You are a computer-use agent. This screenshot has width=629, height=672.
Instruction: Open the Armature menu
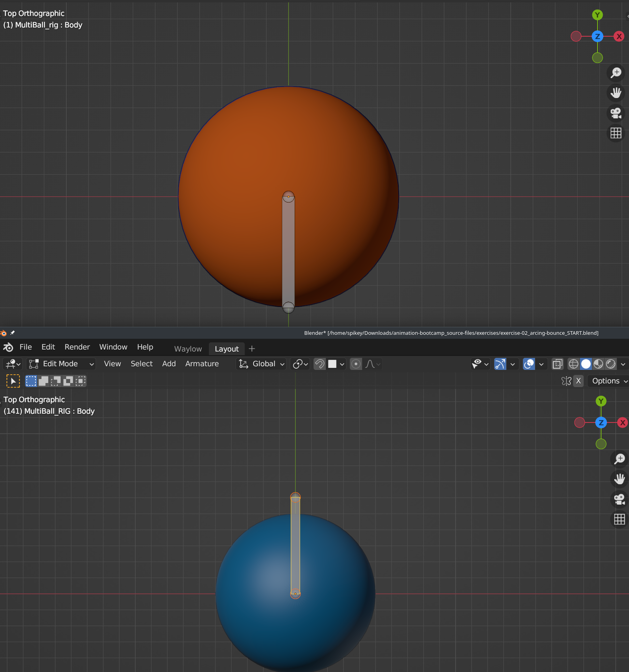(x=202, y=364)
